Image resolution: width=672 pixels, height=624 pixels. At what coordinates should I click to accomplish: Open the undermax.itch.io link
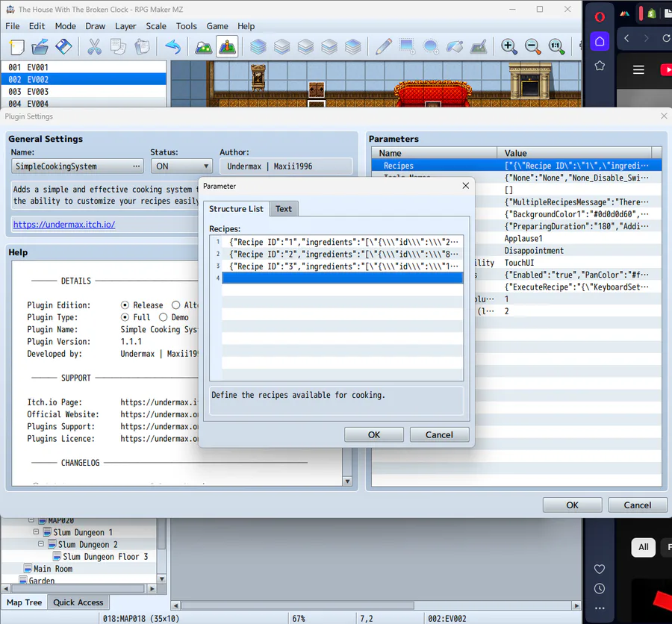64,224
